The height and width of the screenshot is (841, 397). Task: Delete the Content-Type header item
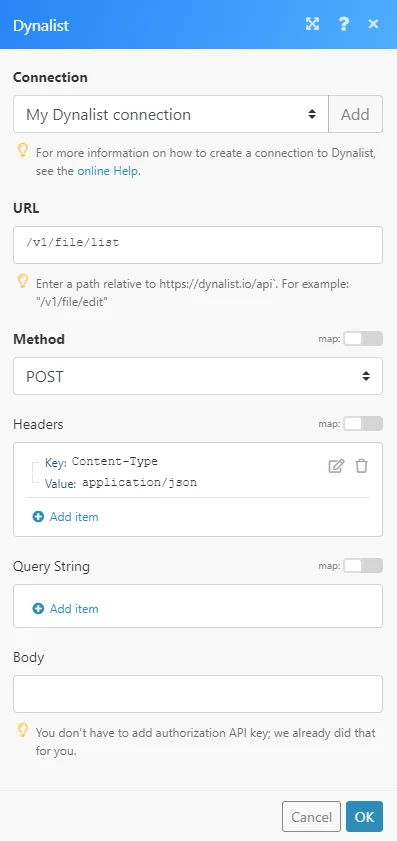(x=362, y=466)
